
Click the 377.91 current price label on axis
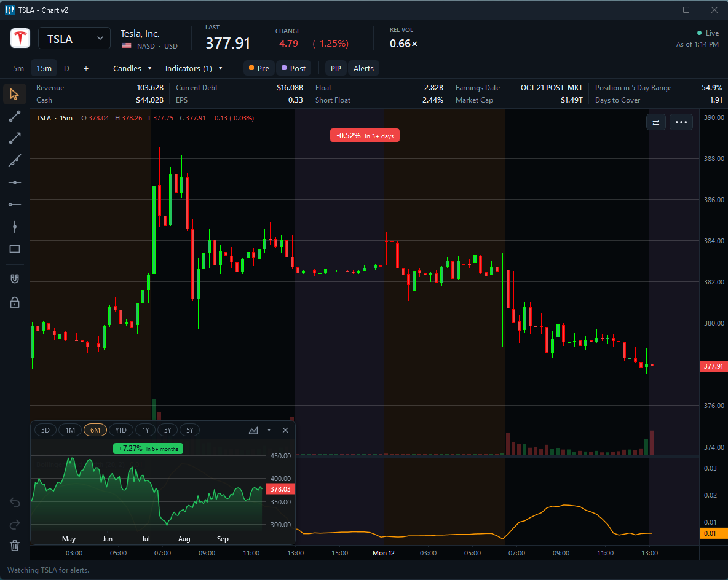(713, 366)
